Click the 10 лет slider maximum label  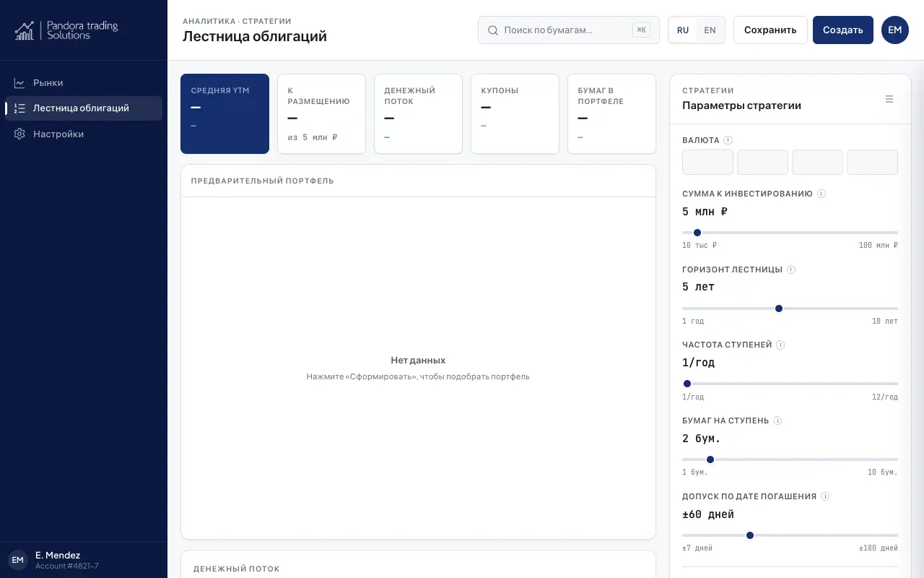[885, 322]
